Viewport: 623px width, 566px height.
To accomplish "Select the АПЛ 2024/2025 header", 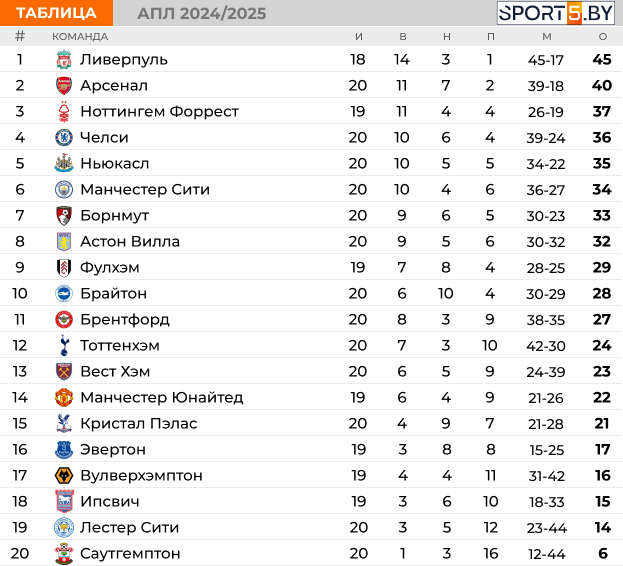I will (x=201, y=14).
